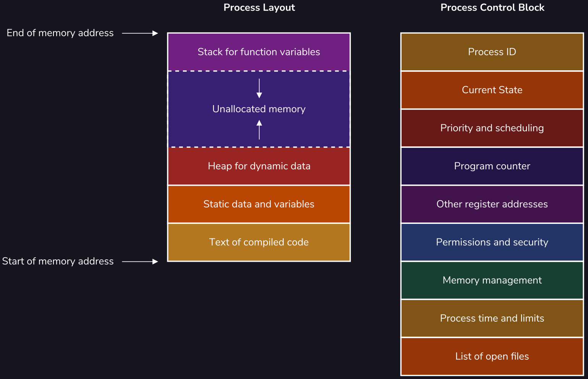Select the Current State block
Image resolution: width=588 pixels, height=379 pixels.
click(492, 90)
